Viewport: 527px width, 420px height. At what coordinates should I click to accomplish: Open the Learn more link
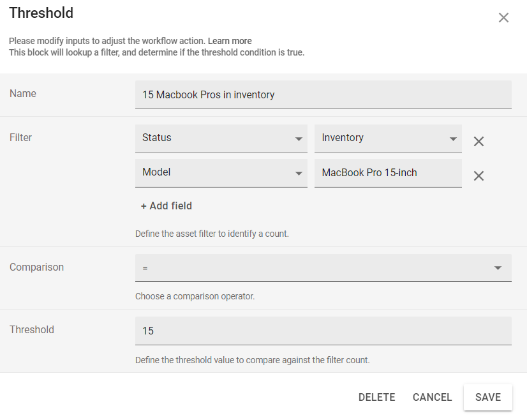click(230, 41)
